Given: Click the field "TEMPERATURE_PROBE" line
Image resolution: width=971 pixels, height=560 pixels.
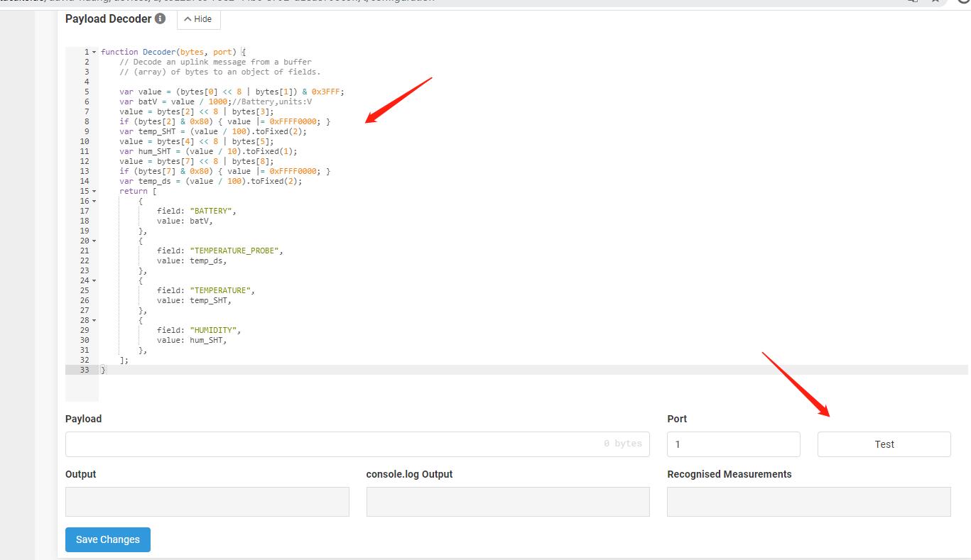Looking at the screenshot, I should pos(220,251).
